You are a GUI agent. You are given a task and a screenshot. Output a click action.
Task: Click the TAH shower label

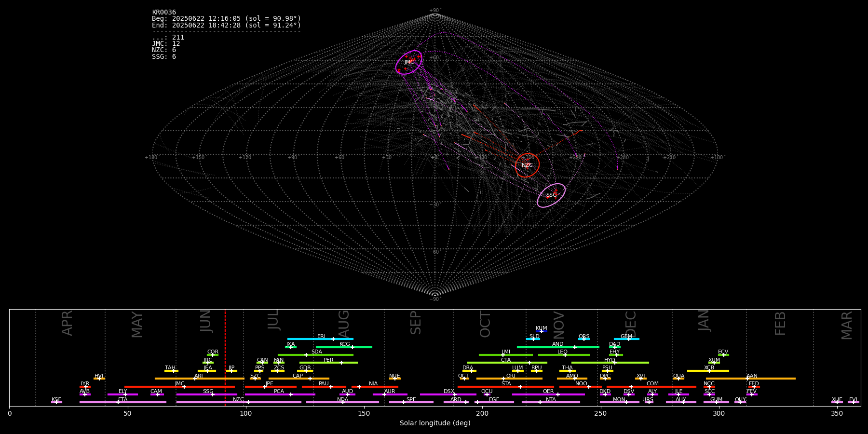[x=170, y=368]
